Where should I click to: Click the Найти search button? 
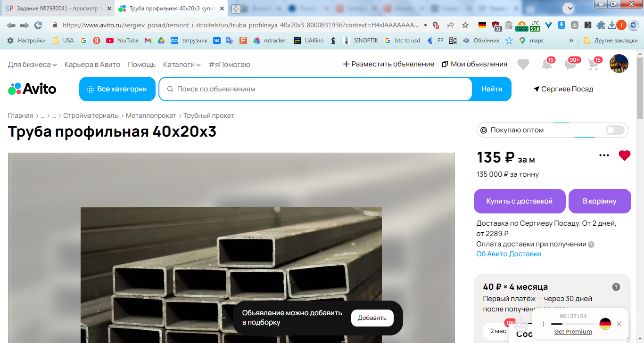492,89
